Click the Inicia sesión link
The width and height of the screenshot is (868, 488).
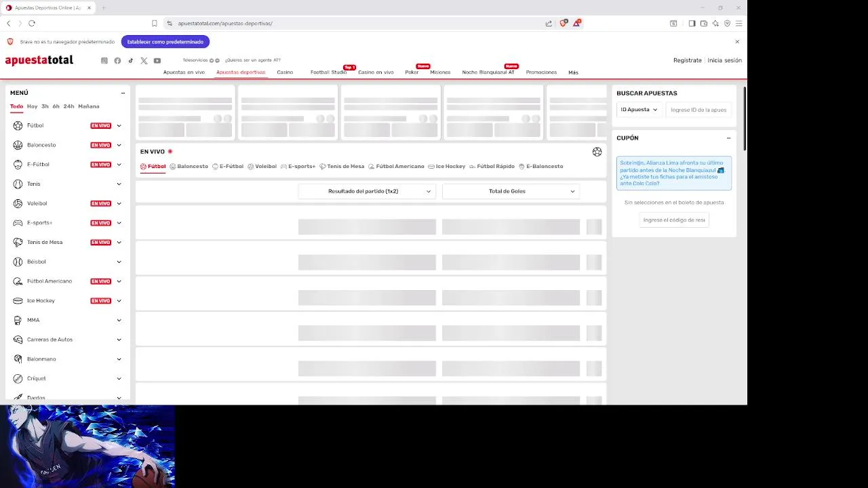pyautogui.click(x=724, y=60)
